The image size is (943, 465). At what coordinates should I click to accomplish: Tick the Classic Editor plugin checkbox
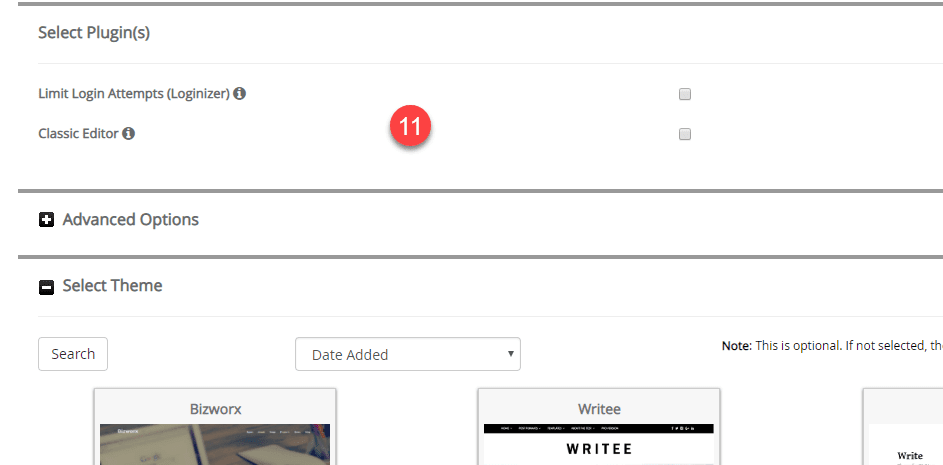pyautogui.click(x=684, y=134)
